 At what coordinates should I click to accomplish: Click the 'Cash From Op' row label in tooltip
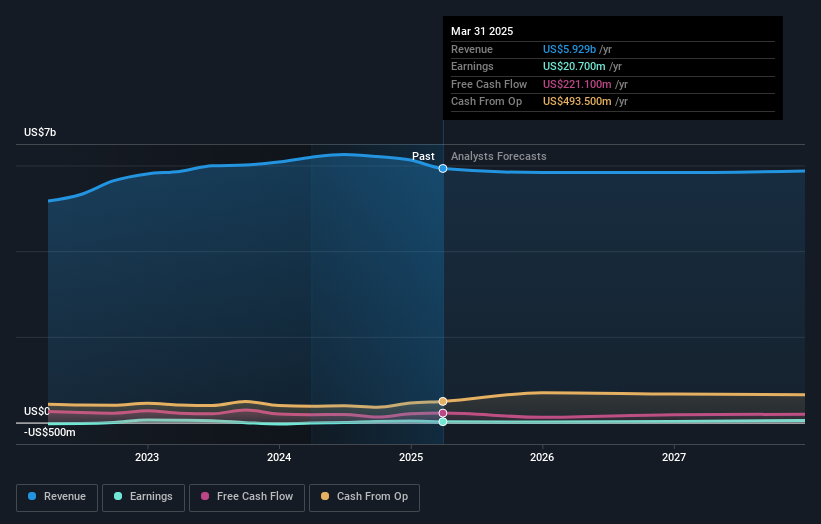tap(486, 102)
